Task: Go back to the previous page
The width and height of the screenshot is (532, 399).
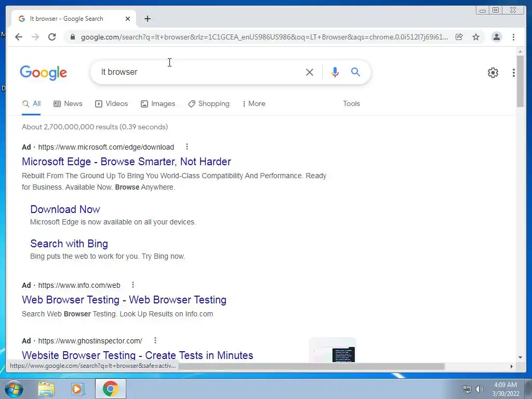Action: pyautogui.click(x=19, y=37)
